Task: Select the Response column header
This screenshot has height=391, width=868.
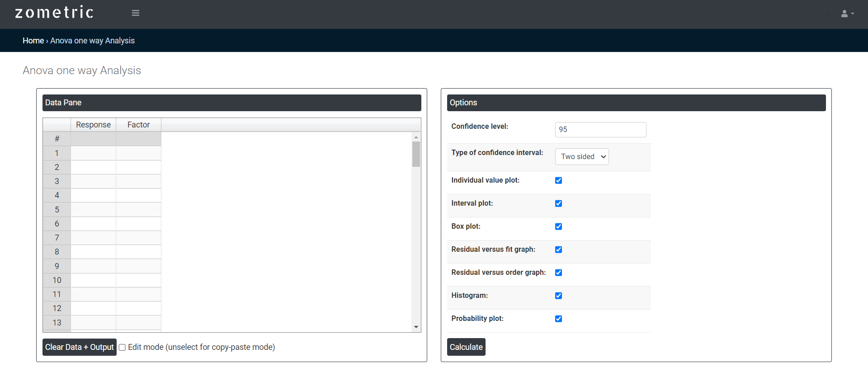Action: tap(93, 125)
